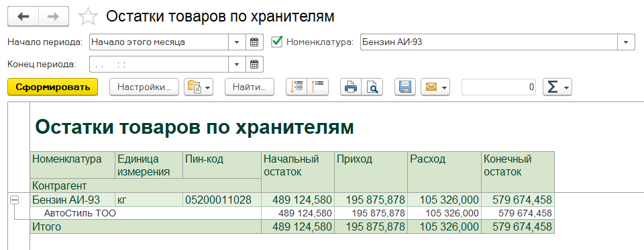
Task: Send report by email envelope icon
Action: (435, 87)
